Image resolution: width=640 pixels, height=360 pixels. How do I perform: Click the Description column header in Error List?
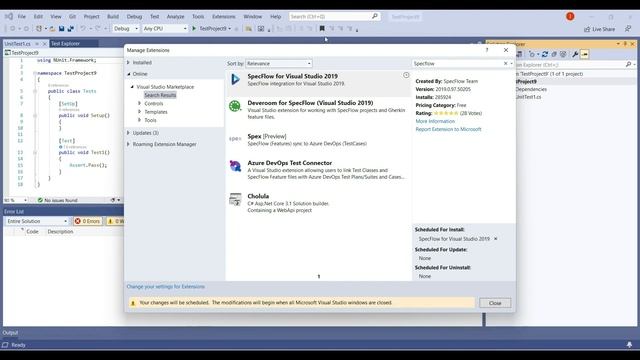coord(60,231)
